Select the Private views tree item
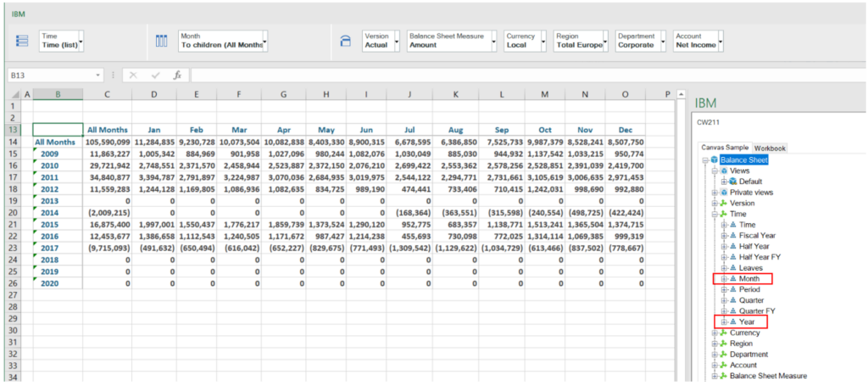 pyautogui.click(x=751, y=193)
